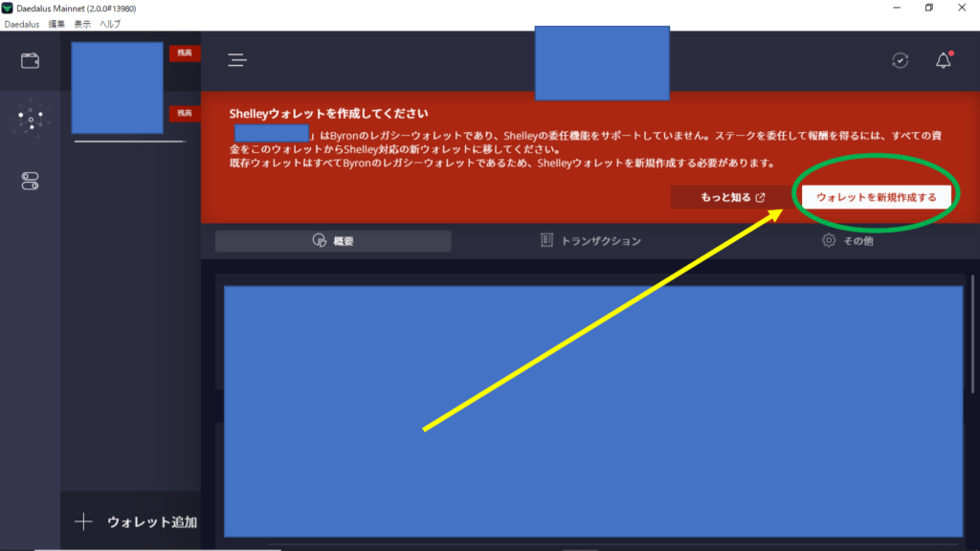Switch to the 概要 tab
This screenshot has height=551, width=980.
pyautogui.click(x=333, y=241)
